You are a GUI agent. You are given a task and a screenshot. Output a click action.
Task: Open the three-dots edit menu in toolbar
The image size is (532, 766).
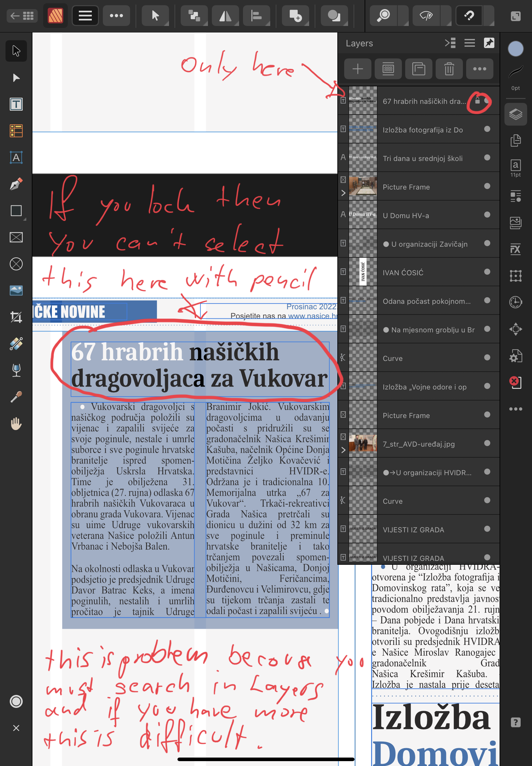116,16
